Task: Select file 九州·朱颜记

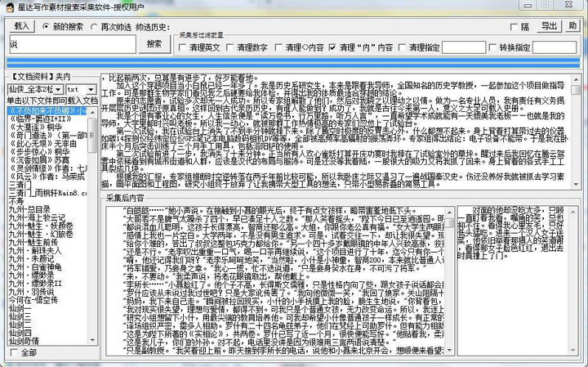Action: coord(47,259)
